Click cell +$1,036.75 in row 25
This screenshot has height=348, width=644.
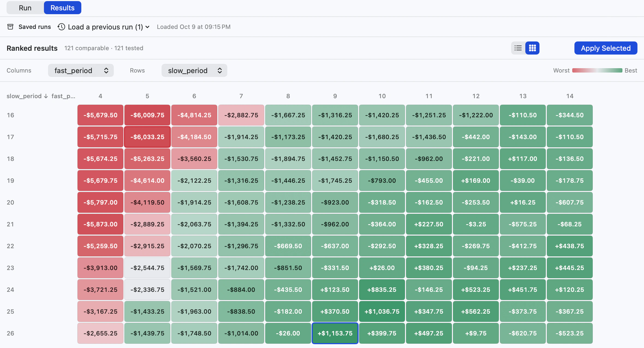pyautogui.click(x=382, y=311)
